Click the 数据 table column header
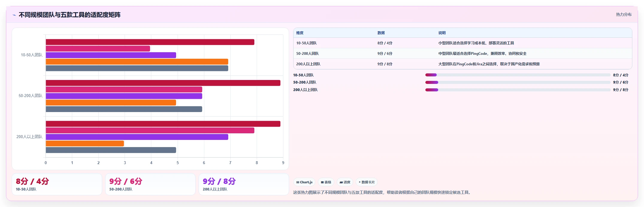Screen dimensions: 644x207 [x=381, y=33]
